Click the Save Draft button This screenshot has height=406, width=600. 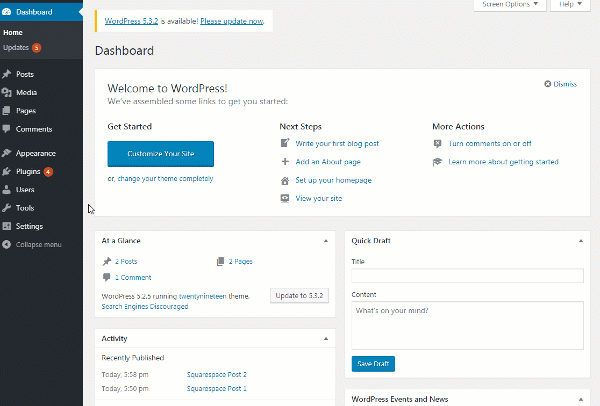[373, 364]
